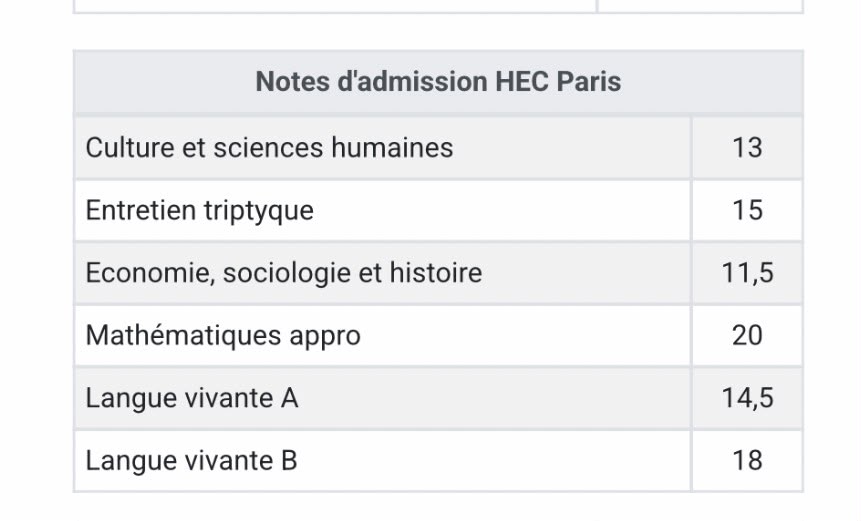Select the 'Langue vivante A' label

tap(192, 399)
